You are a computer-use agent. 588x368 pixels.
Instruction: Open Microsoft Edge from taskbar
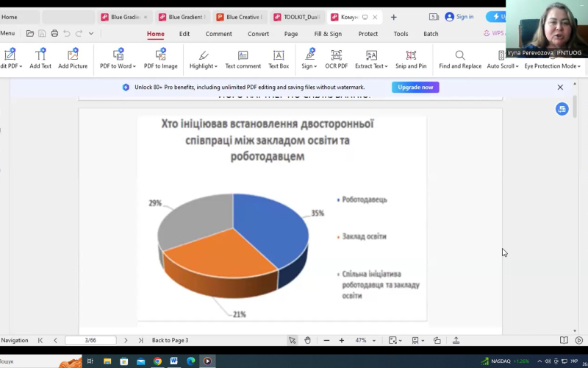191,361
